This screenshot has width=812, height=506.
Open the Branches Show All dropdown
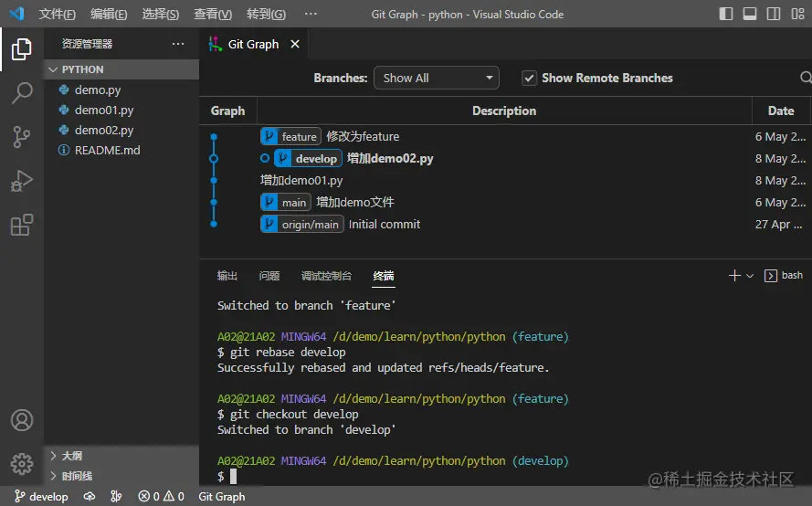[436, 79]
